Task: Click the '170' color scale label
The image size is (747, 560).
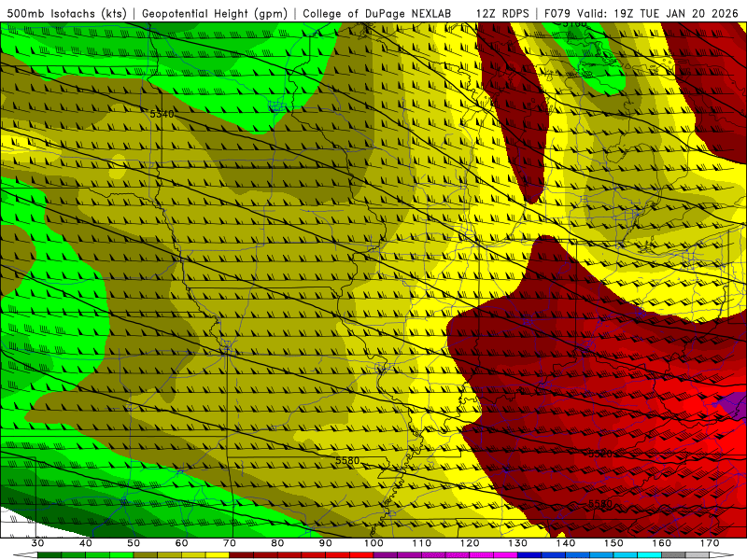Action: (x=710, y=543)
